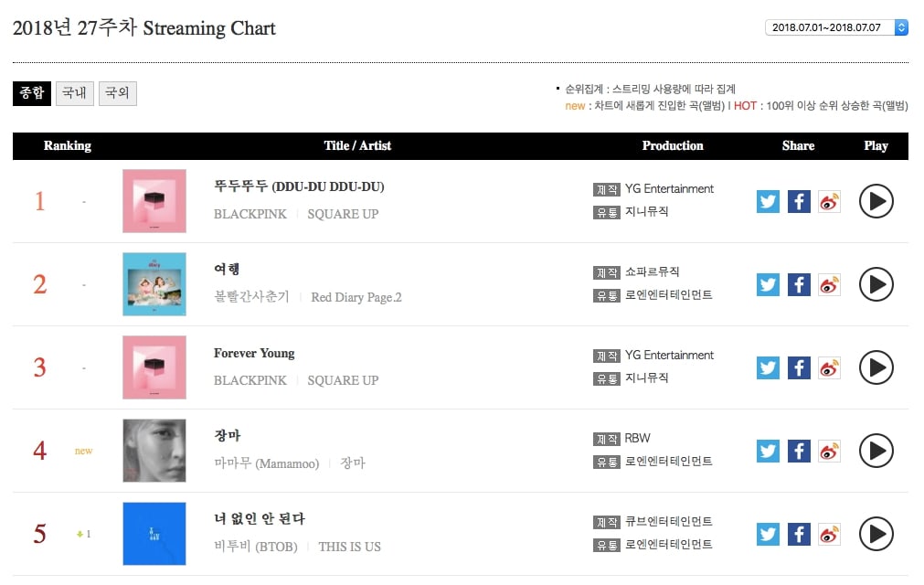The image size is (924, 585).
Task: Click the Red Diary Page.2 album cover
Action: (154, 284)
